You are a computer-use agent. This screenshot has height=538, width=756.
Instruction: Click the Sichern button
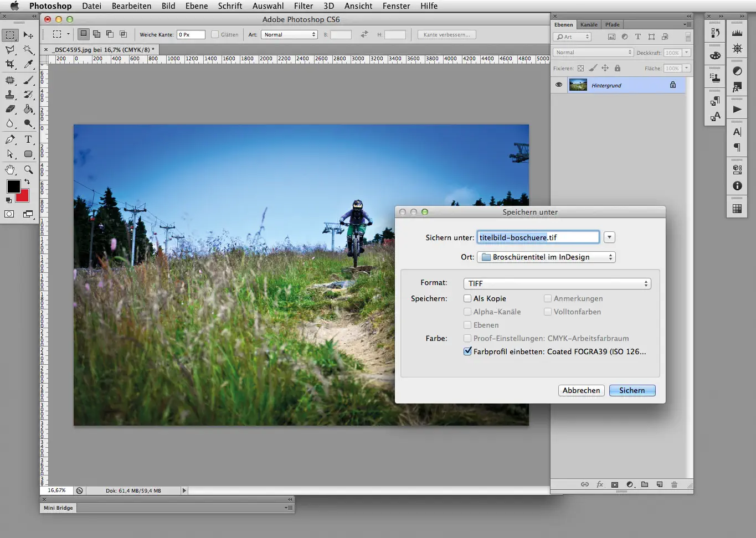[632, 390]
